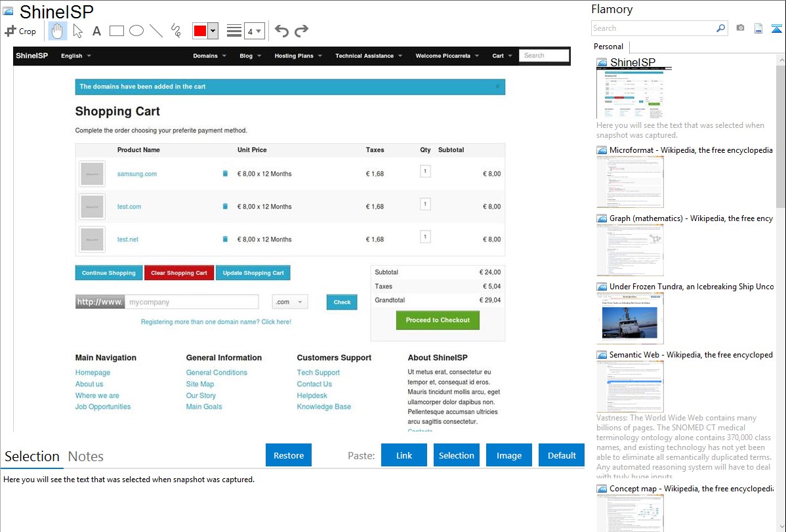
Task: Paste as Selection
Action: click(x=457, y=455)
